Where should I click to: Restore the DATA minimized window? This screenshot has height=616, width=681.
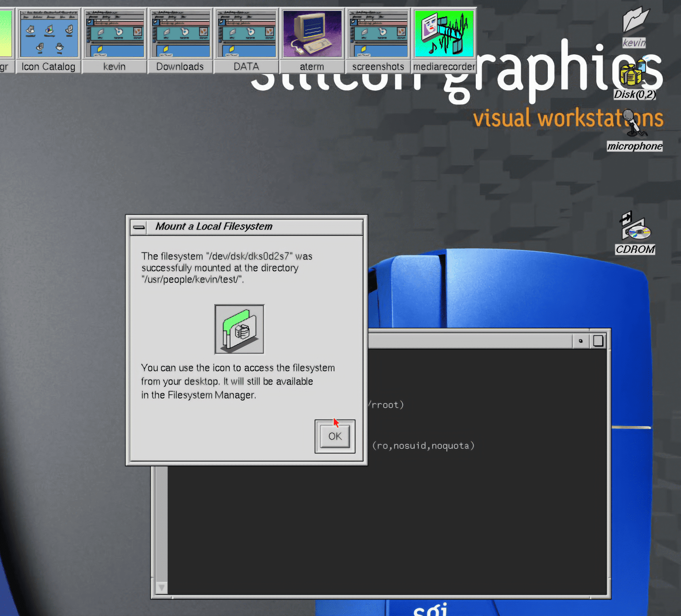(x=246, y=40)
